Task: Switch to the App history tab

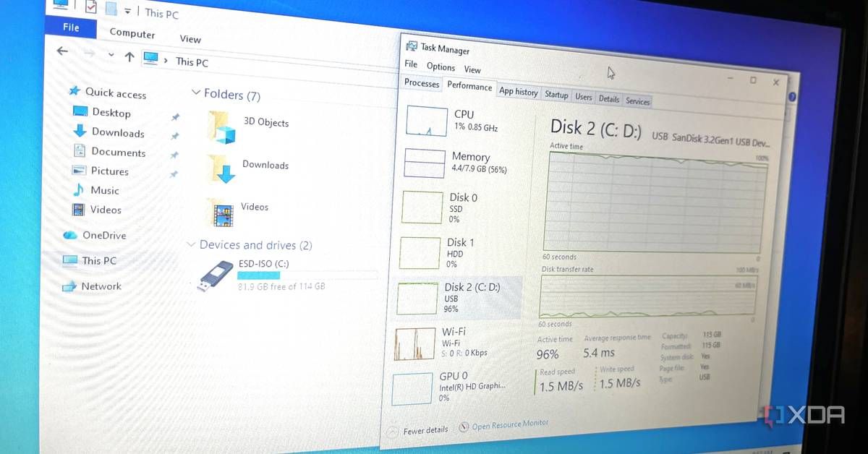Action: [519, 92]
